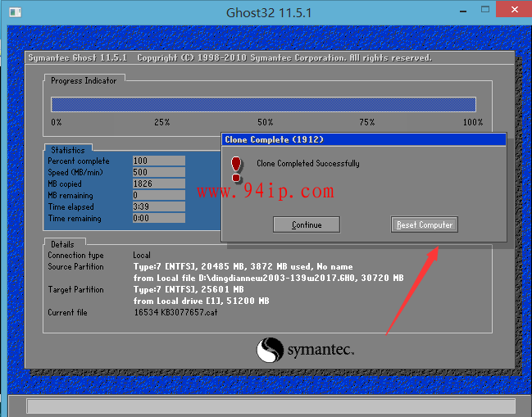The height and width of the screenshot is (417, 532).
Task: Click the Progress Indicator label
Action: click(x=84, y=80)
